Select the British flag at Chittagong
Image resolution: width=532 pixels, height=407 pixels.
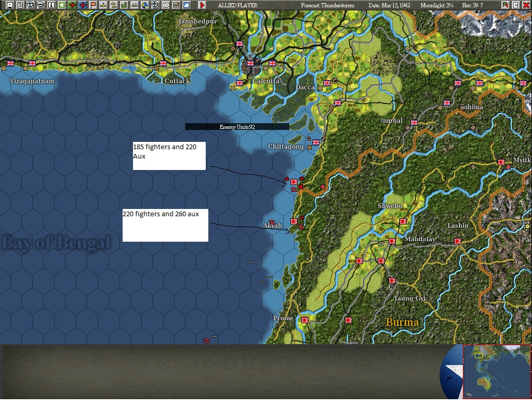[x=316, y=142]
